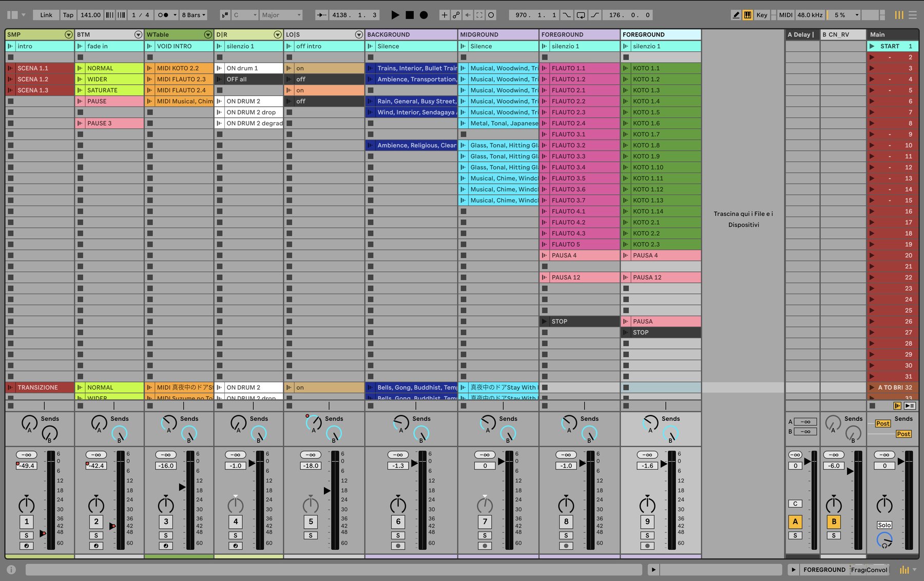Unfold the WTable group track arrow
The height and width of the screenshot is (581, 924).
[x=208, y=34]
